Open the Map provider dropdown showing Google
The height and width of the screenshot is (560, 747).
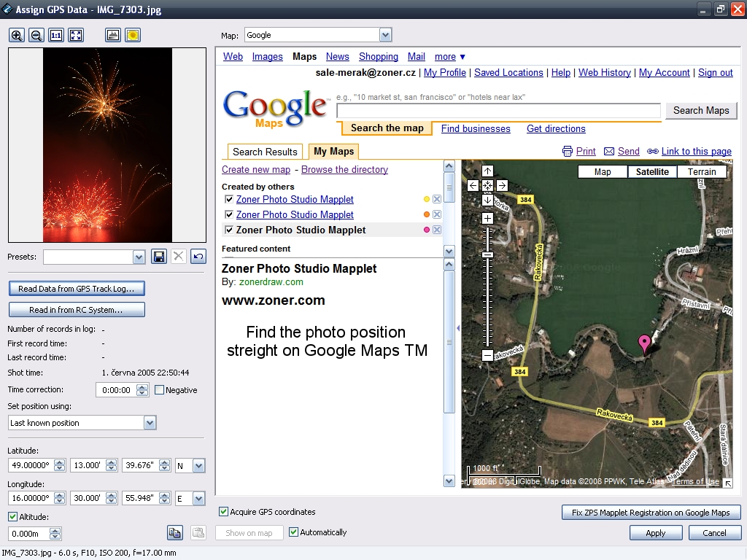click(x=385, y=35)
